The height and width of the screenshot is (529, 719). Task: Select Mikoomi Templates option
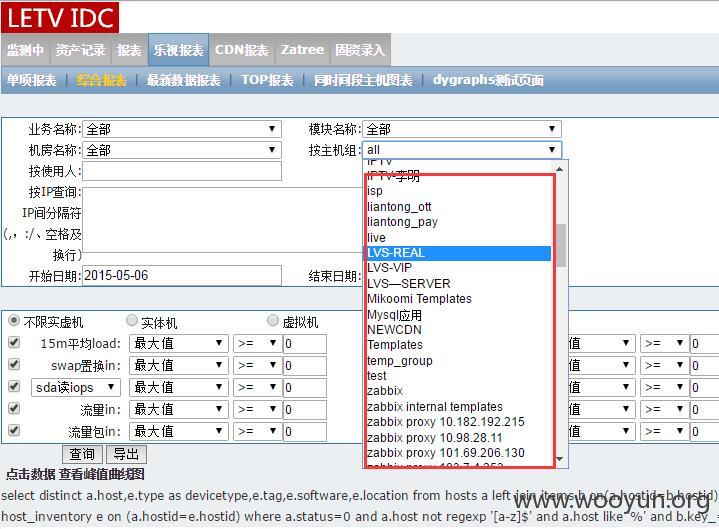459,299
